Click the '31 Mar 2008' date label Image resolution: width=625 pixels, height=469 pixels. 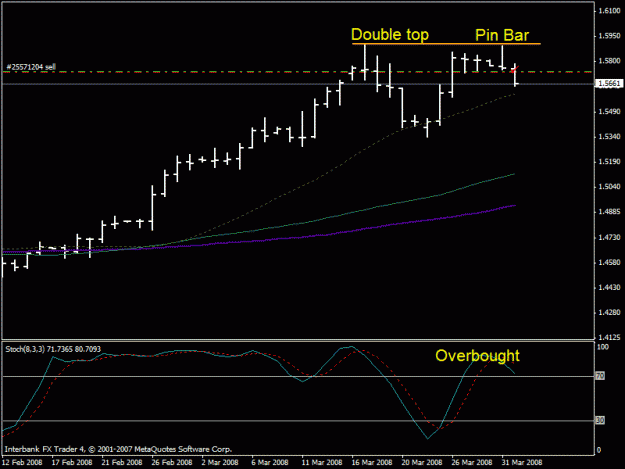(x=521, y=462)
